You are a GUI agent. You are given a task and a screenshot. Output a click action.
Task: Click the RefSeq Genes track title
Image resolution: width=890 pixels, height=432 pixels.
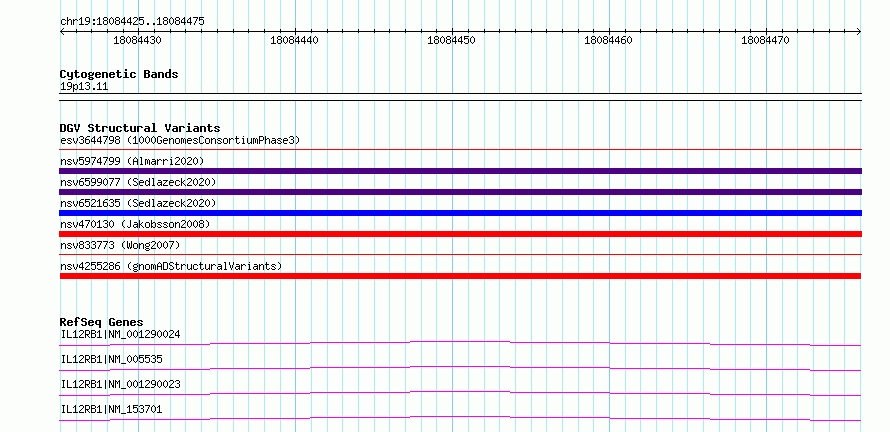102,322
